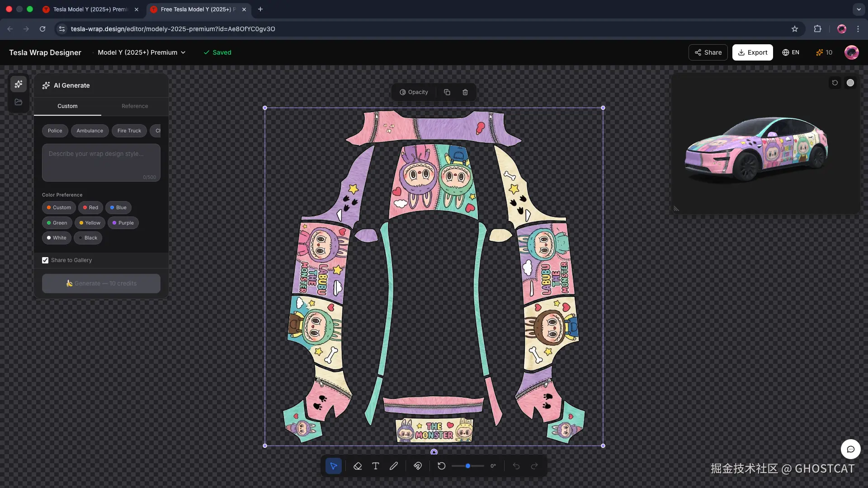Choose the Red color preference

[90, 208]
